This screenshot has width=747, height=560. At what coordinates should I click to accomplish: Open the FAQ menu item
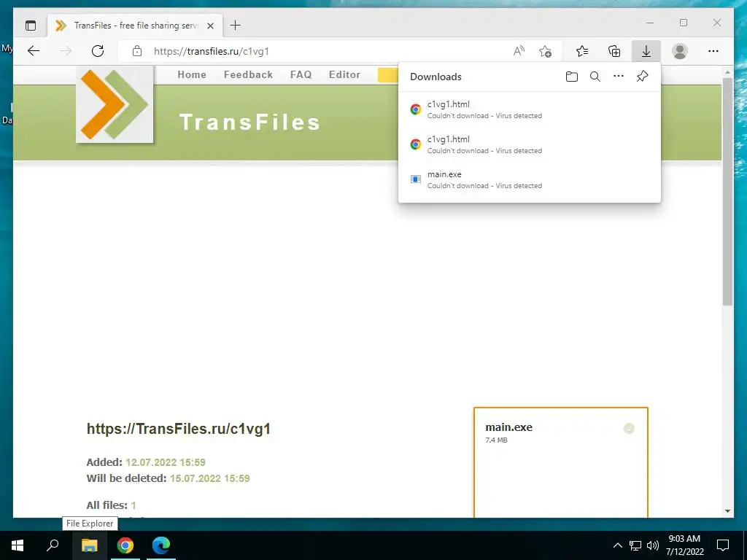pos(301,75)
